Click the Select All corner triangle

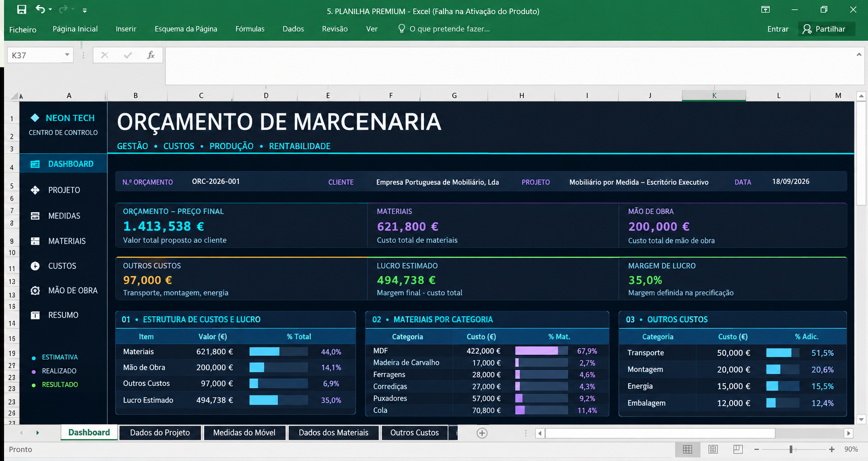coord(15,96)
